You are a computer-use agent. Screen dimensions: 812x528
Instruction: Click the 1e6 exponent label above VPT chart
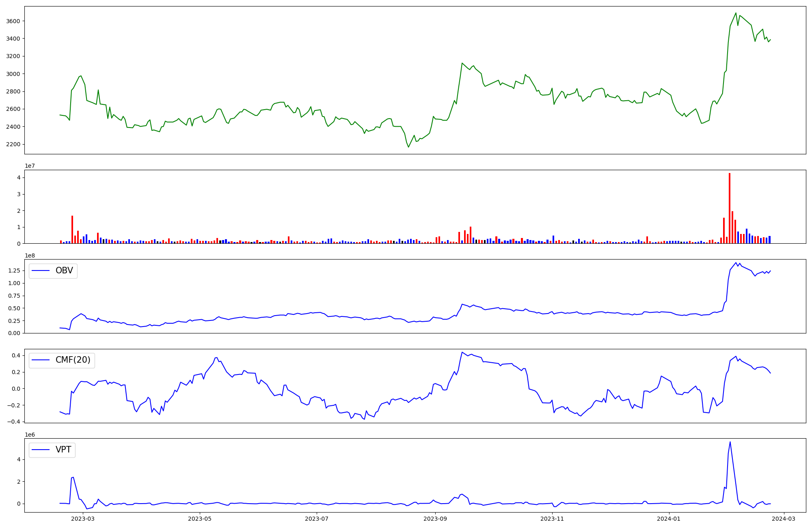coord(30,435)
